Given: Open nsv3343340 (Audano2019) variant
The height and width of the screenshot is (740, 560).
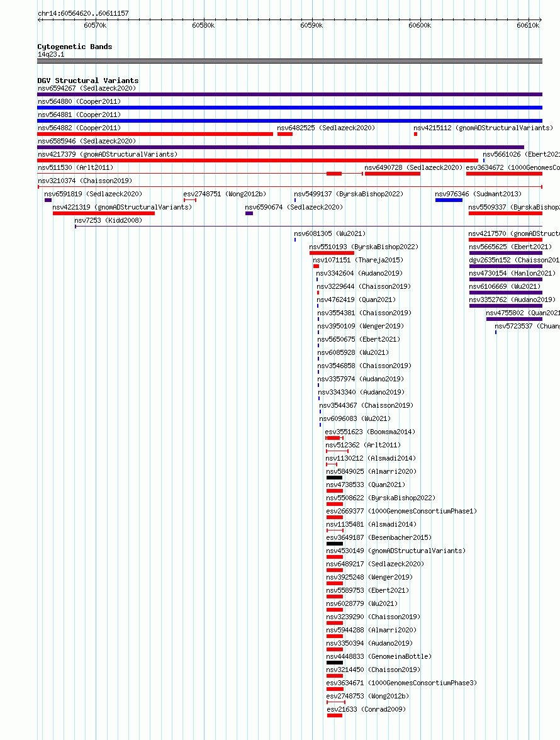Looking at the screenshot, I should click(361, 392).
